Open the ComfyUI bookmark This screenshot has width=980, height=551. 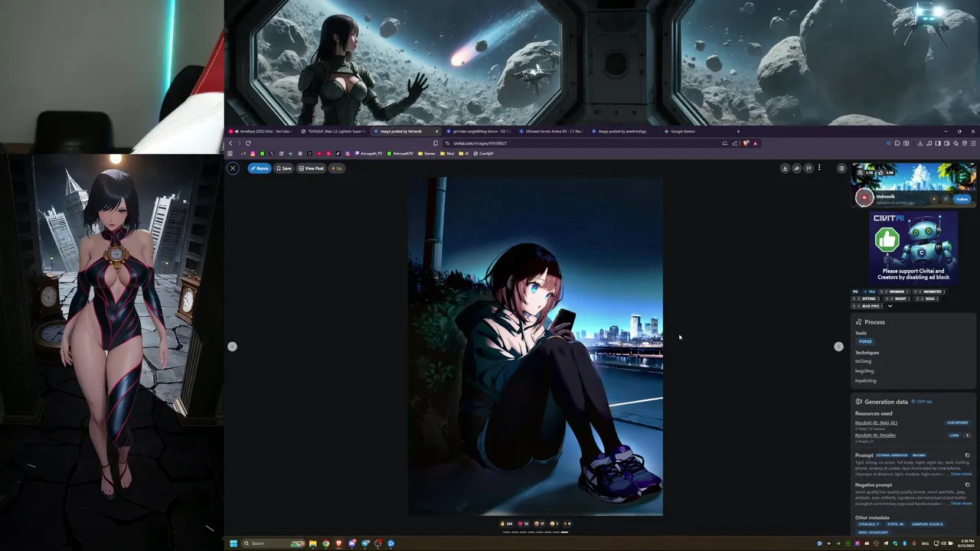[x=484, y=154]
